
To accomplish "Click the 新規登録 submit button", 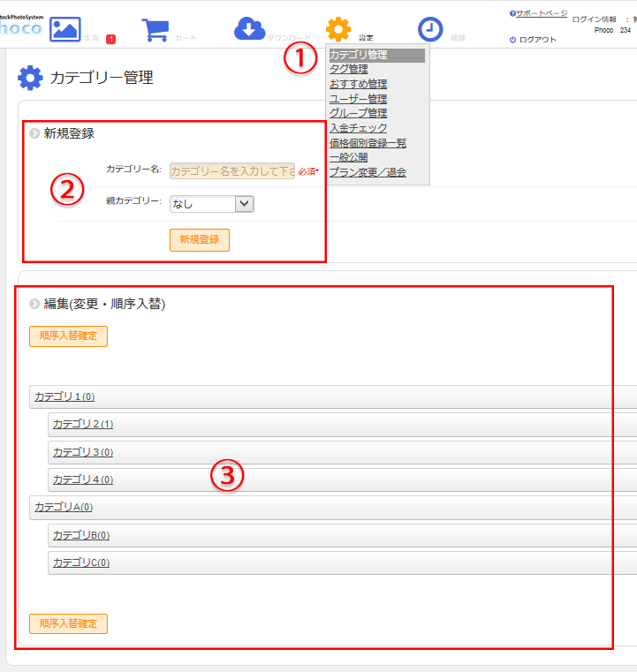I will coord(200,239).
